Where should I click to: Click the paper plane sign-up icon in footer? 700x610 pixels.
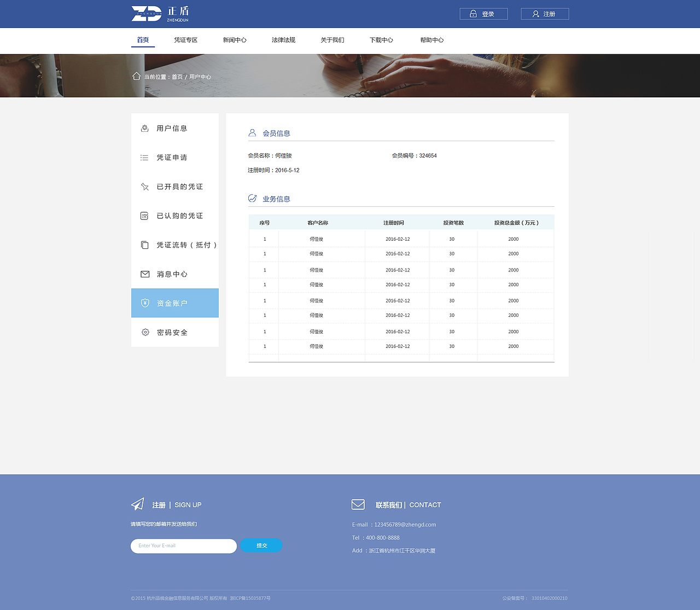[x=138, y=504]
